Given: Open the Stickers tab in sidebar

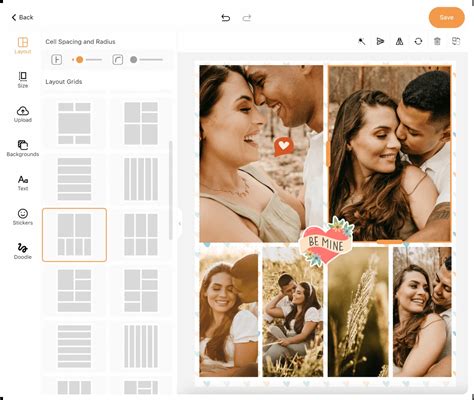Looking at the screenshot, I should (x=23, y=217).
